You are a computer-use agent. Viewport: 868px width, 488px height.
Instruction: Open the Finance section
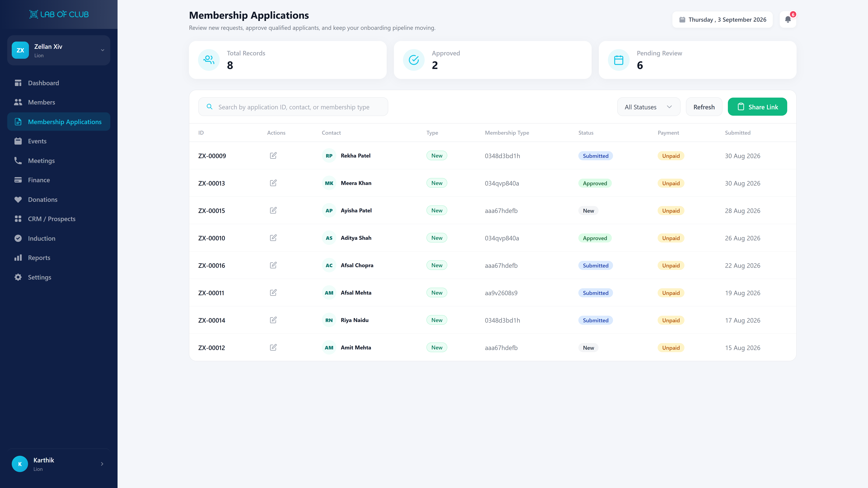[59, 180]
